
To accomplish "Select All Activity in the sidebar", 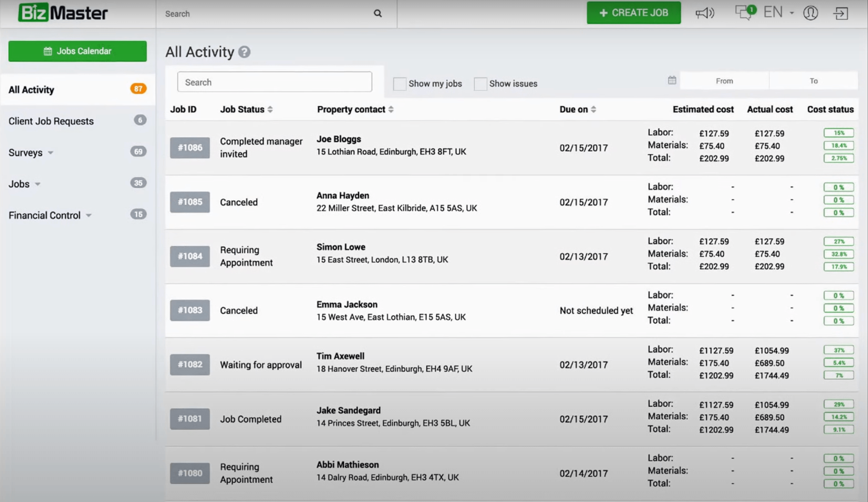I will click(x=77, y=89).
